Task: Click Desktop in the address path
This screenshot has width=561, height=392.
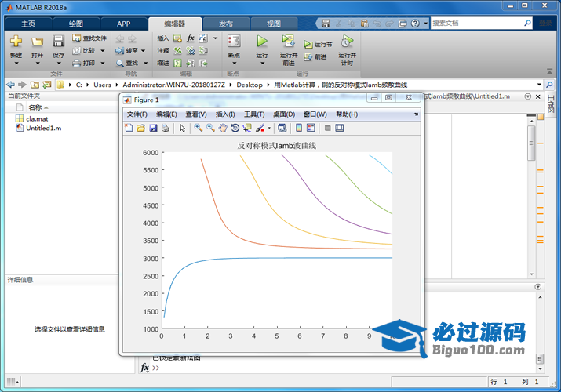Action: pyautogui.click(x=250, y=85)
